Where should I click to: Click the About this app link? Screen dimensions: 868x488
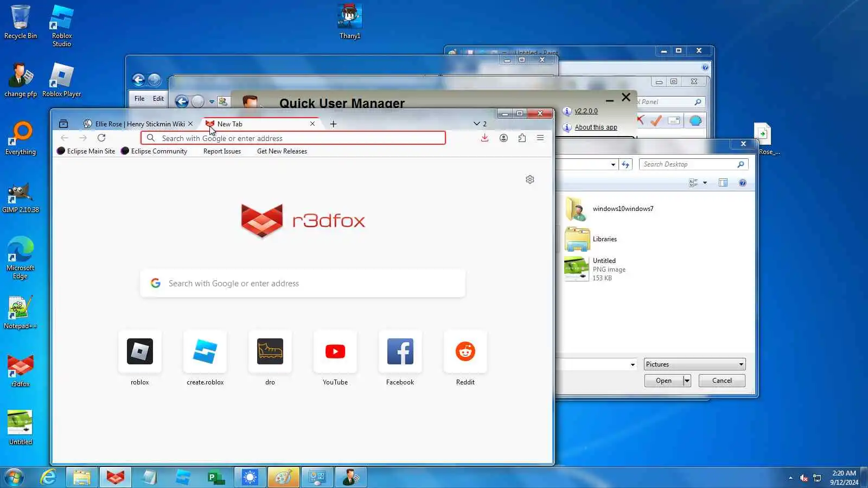pyautogui.click(x=596, y=127)
